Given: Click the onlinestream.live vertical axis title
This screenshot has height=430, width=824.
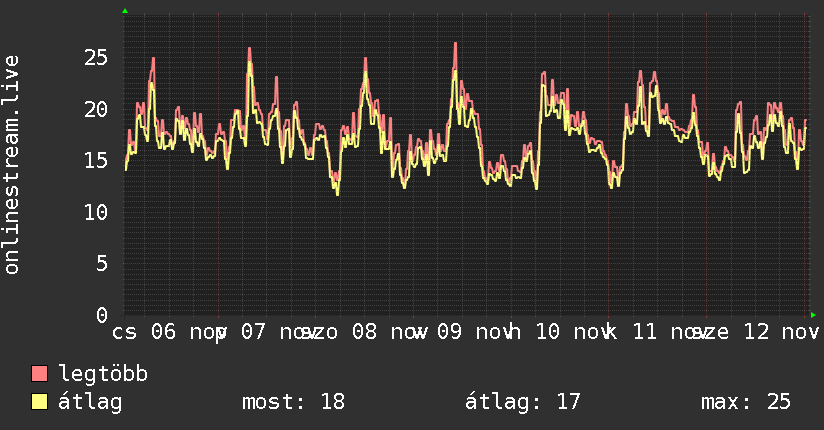Looking at the screenshot, I should pyautogui.click(x=11, y=165).
